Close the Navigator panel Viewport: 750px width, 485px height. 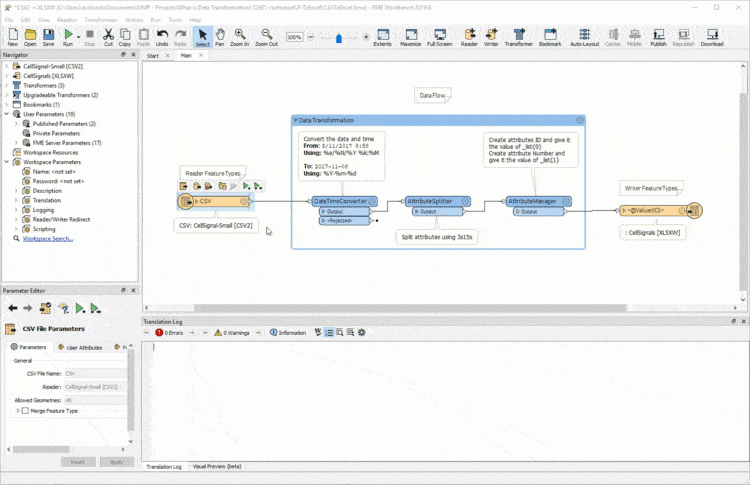click(133, 55)
